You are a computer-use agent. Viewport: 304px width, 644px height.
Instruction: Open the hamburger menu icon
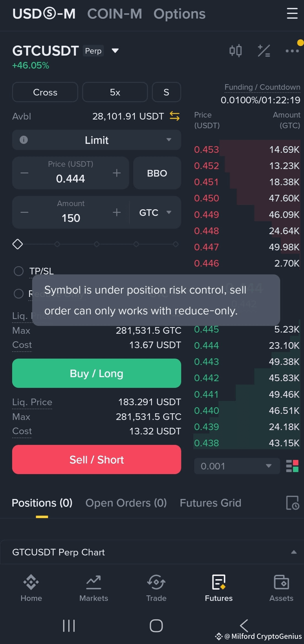[292, 13]
